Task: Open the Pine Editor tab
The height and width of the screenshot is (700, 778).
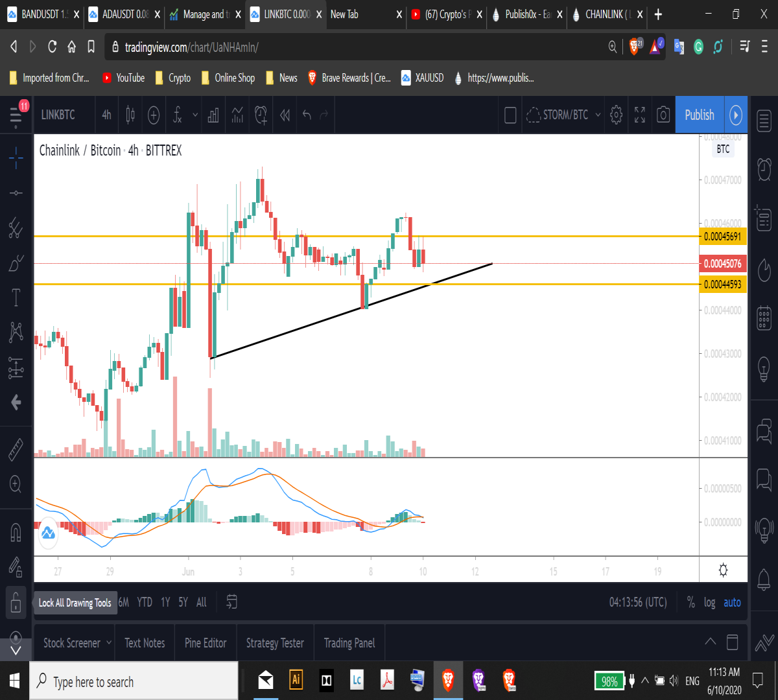Action: click(206, 643)
